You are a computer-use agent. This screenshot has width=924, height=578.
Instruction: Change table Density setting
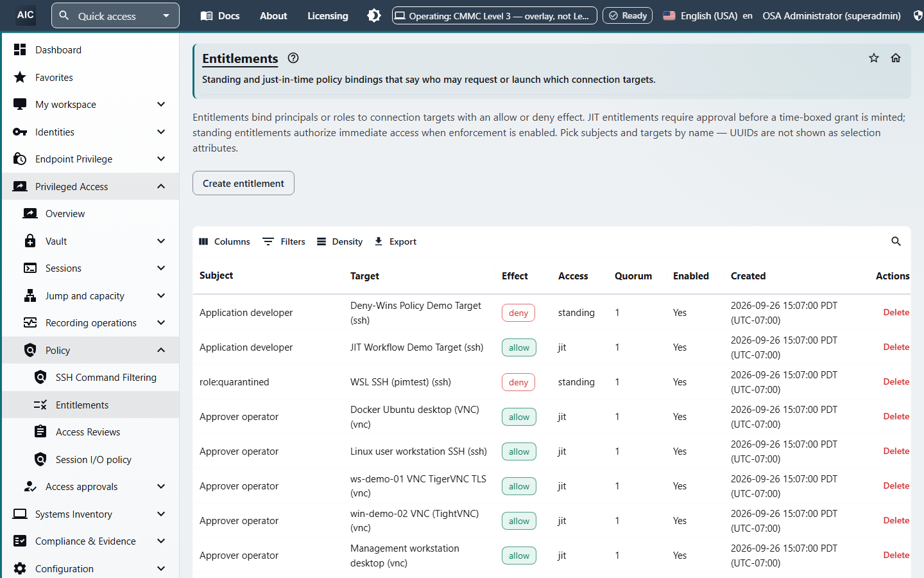coord(339,241)
